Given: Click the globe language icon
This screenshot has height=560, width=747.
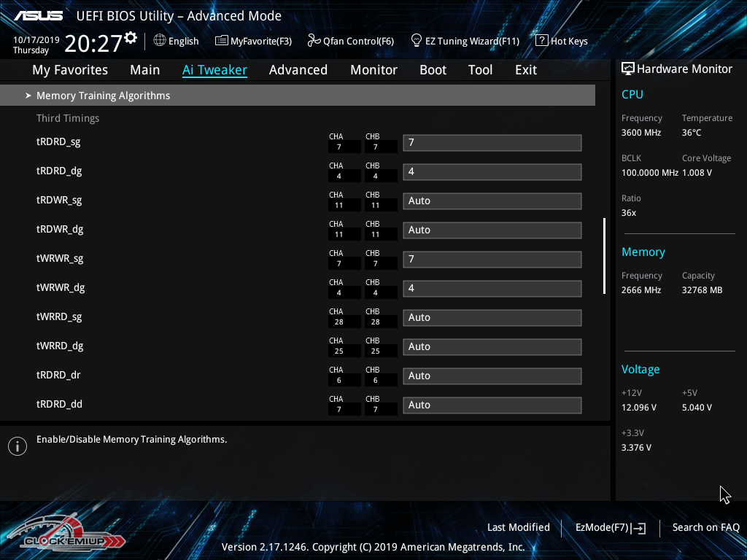Looking at the screenshot, I should (160, 41).
